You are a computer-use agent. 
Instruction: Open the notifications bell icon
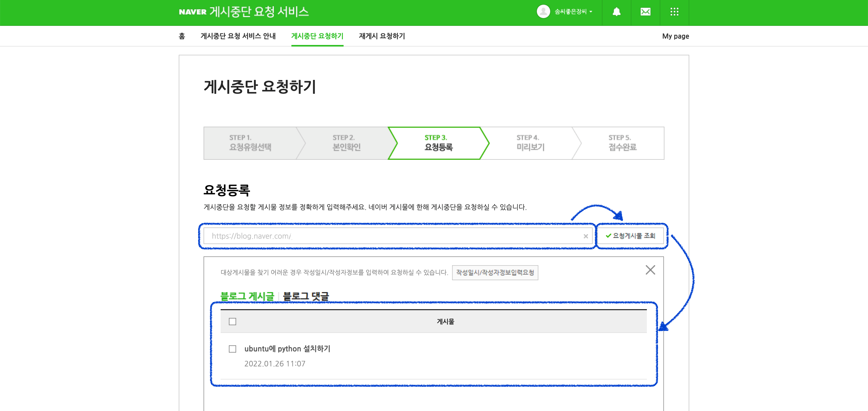tap(616, 12)
